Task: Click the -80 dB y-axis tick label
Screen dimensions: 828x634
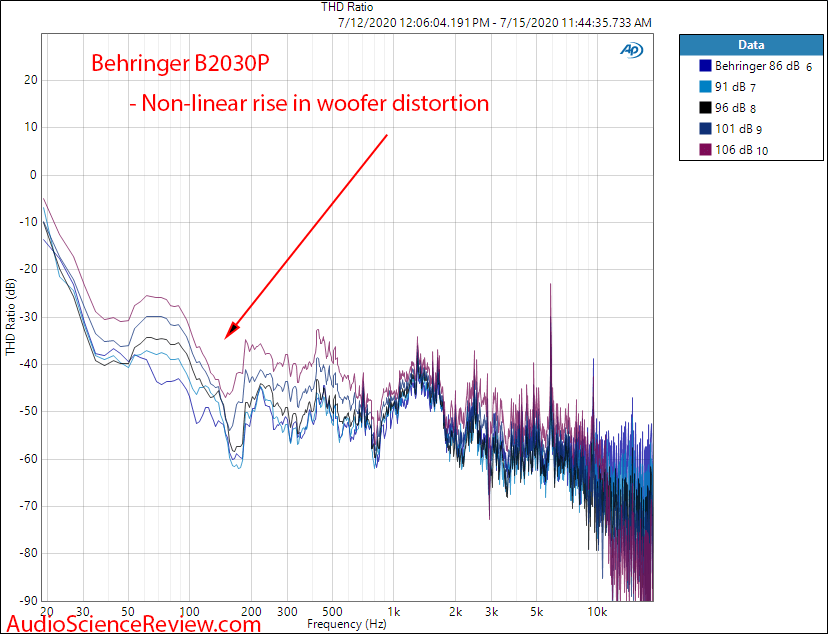Action: [x=29, y=553]
